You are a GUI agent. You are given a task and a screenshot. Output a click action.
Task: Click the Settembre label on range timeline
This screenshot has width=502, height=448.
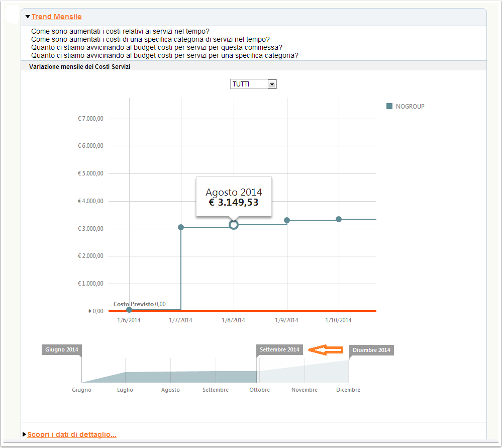216,390
